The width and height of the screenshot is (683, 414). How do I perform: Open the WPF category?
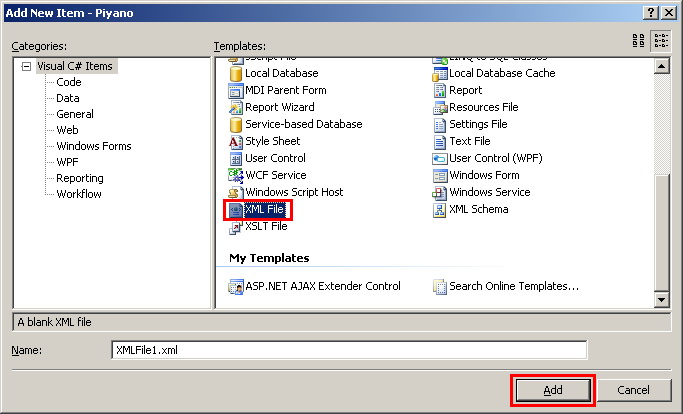tap(68, 163)
